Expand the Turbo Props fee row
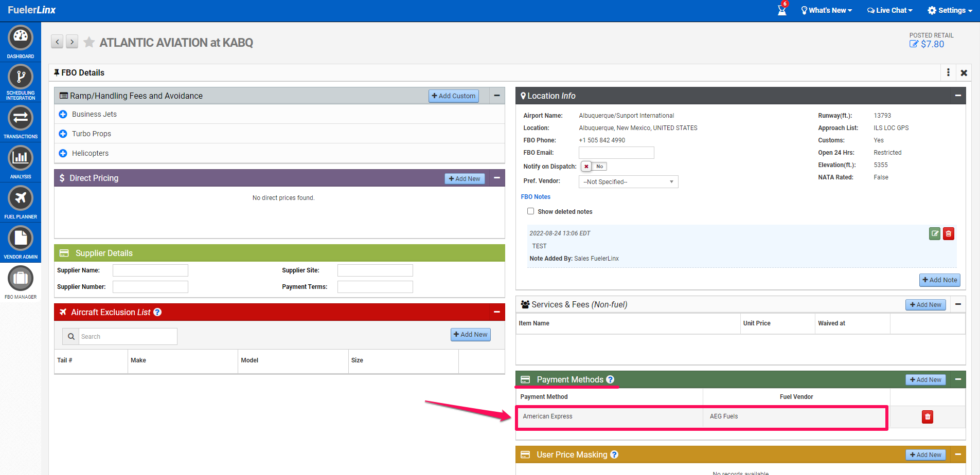 [x=63, y=134]
